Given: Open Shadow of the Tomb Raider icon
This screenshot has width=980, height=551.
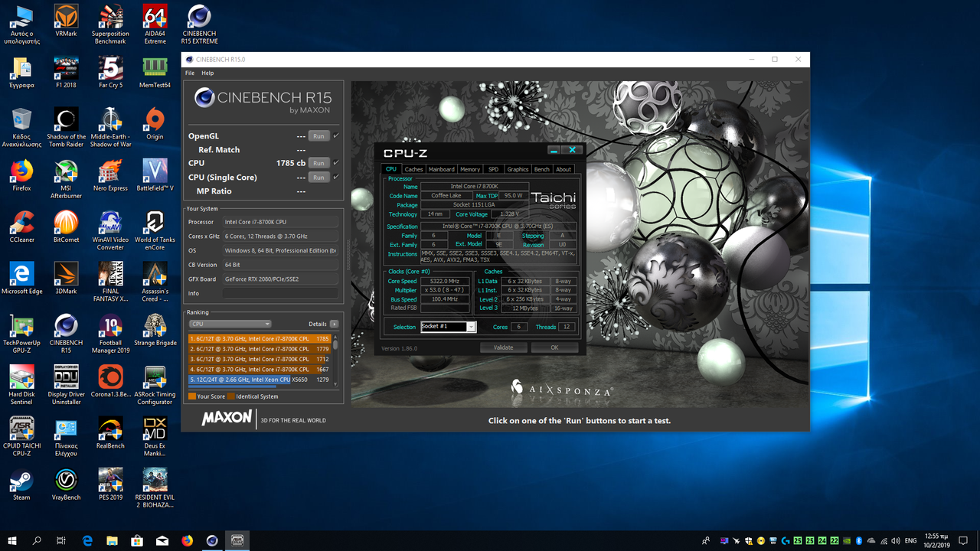Looking at the screenshot, I should pos(66,128).
